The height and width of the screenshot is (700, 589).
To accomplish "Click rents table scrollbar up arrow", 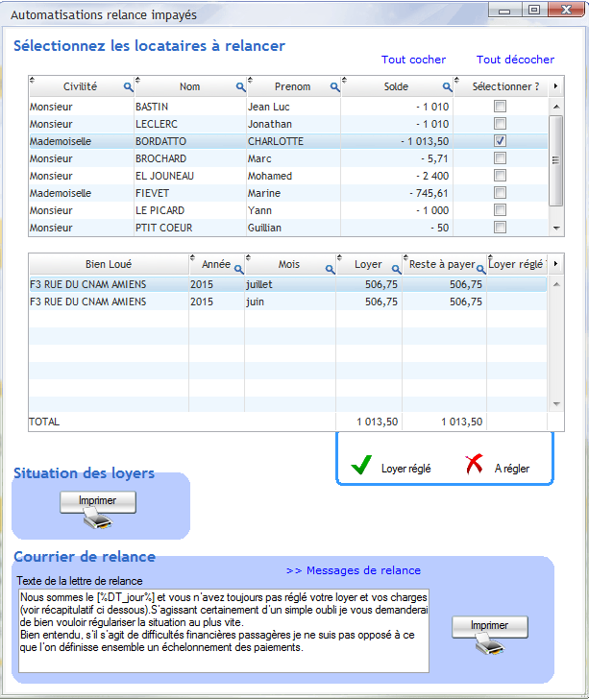I will (x=556, y=284).
